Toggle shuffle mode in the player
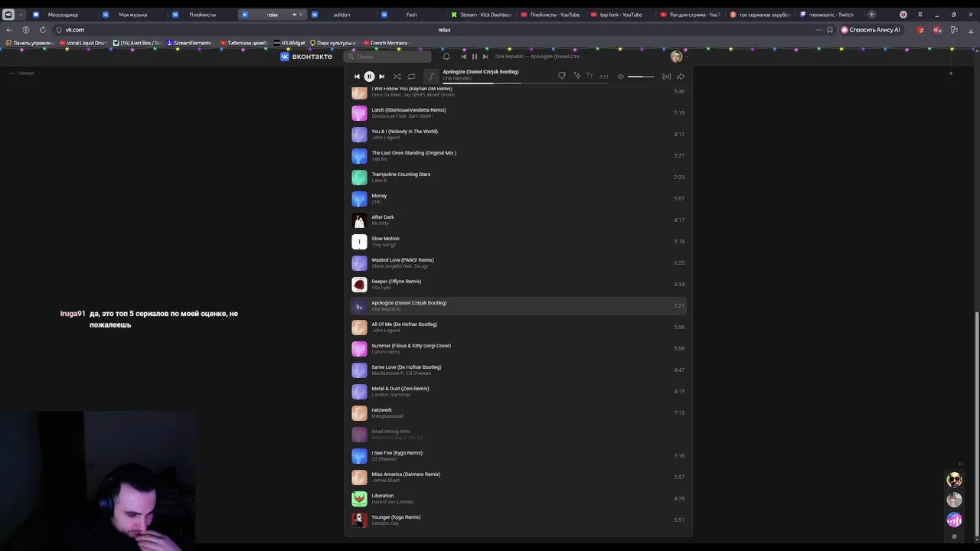This screenshot has width=980, height=551. (x=397, y=77)
